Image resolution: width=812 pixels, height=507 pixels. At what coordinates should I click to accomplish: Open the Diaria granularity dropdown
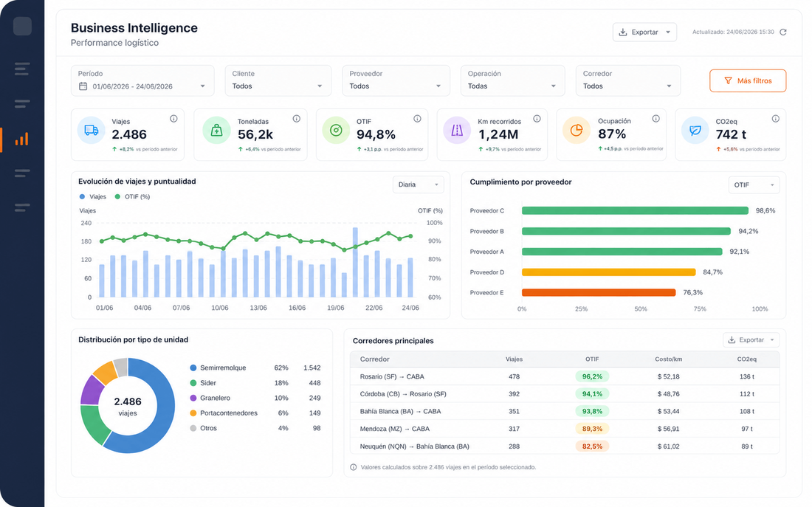pyautogui.click(x=419, y=184)
